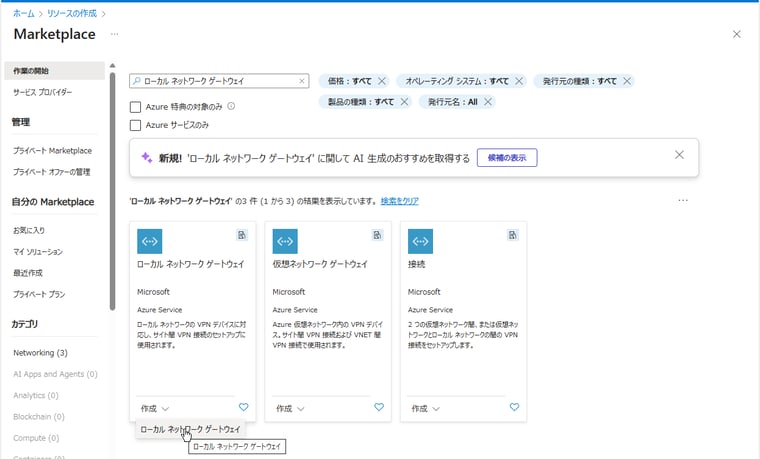Viewport: 760px width, 459px height.
Task: Open サービス プロバイダー in sidebar
Action: point(43,92)
